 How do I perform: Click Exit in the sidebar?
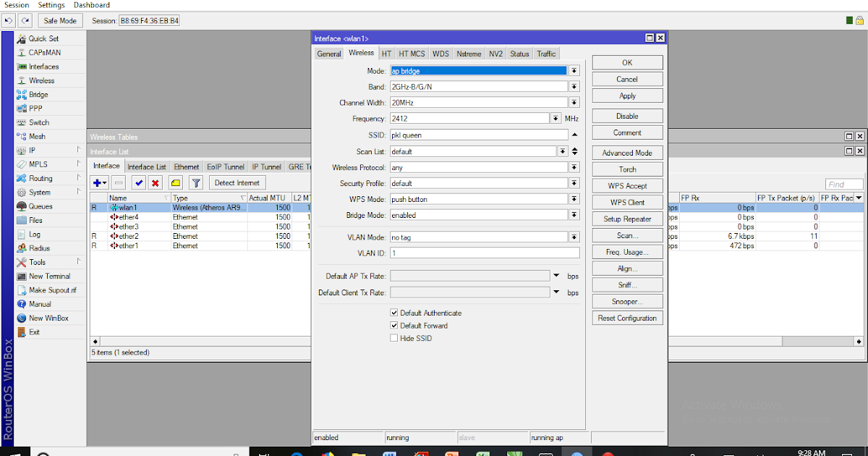pyautogui.click(x=35, y=332)
